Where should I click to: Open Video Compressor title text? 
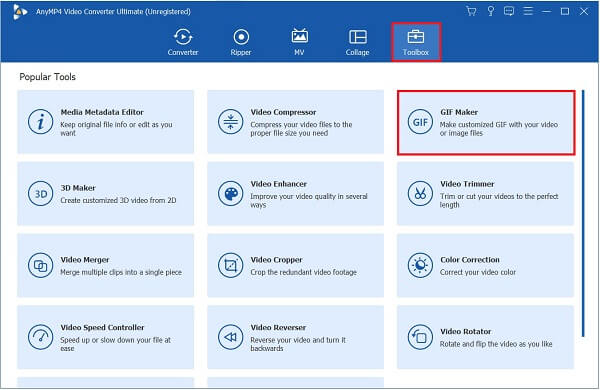283,112
